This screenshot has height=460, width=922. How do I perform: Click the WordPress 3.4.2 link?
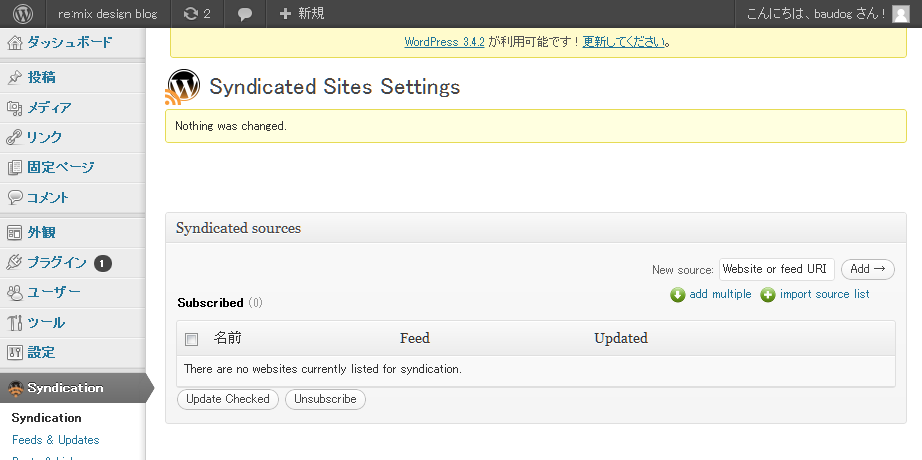click(x=444, y=42)
